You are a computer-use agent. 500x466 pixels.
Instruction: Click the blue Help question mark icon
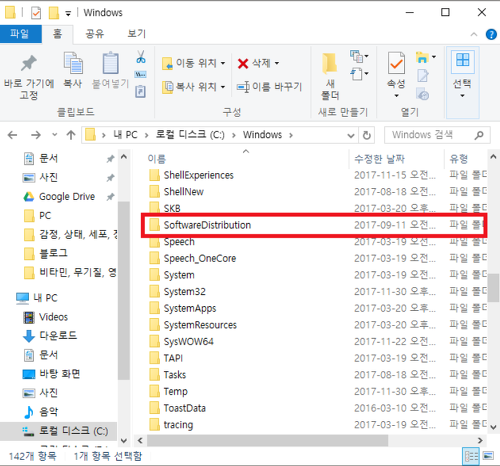pyautogui.click(x=491, y=34)
